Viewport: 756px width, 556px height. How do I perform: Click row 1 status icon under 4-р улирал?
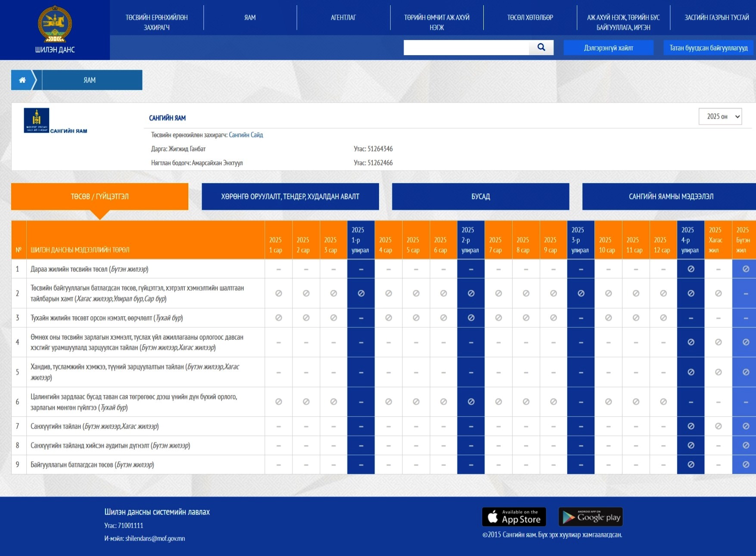(691, 269)
